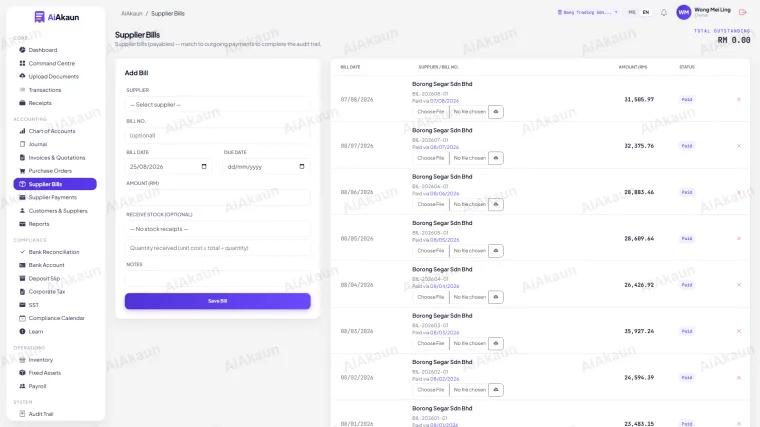Viewport: 760px width, 427px height.
Task: Switch language to MS
Action: [x=632, y=12]
